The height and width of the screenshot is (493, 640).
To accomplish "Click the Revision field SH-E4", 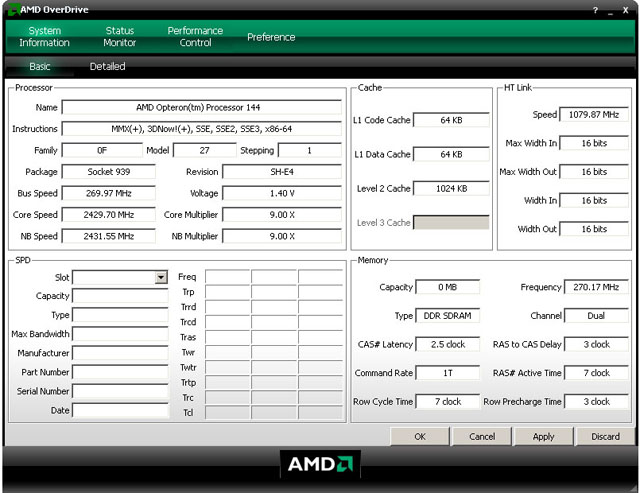I will click(x=282, y=172).
